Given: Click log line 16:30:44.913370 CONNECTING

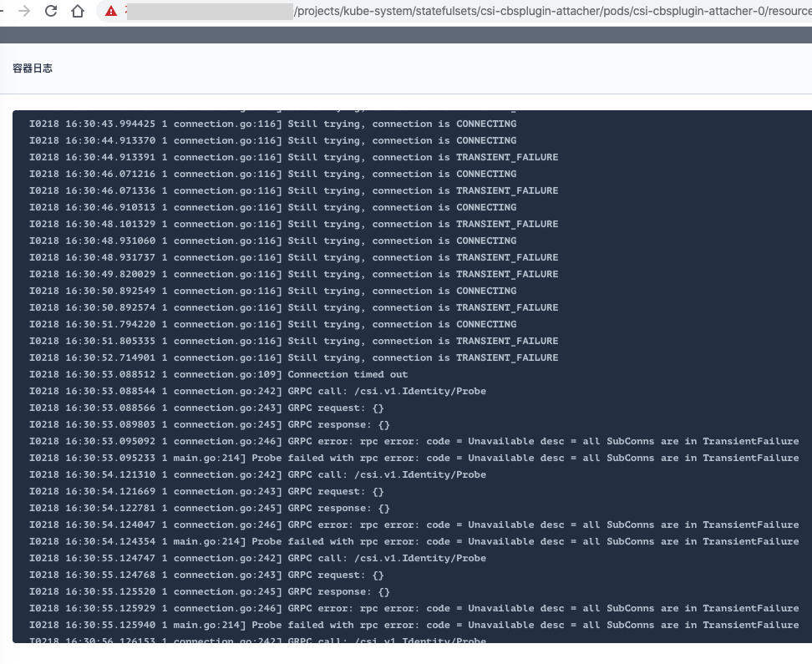Looking at the screenshot, I should click(x=272, y=140).
